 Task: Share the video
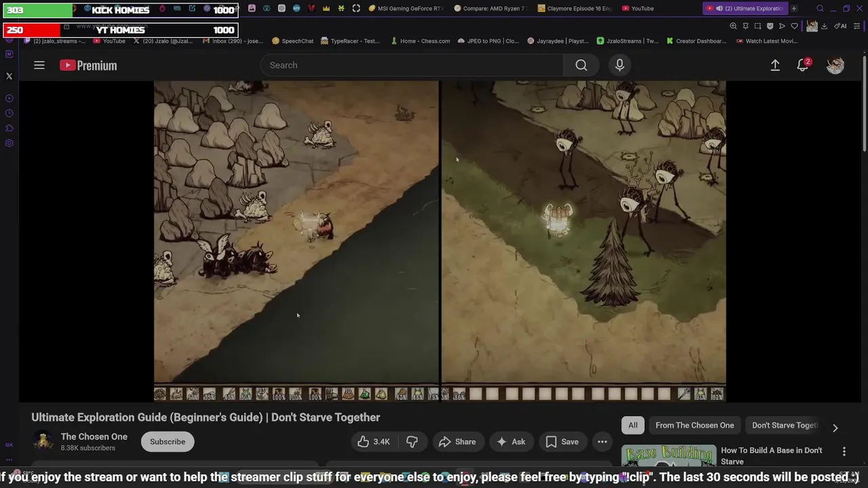tap(458, 442)
